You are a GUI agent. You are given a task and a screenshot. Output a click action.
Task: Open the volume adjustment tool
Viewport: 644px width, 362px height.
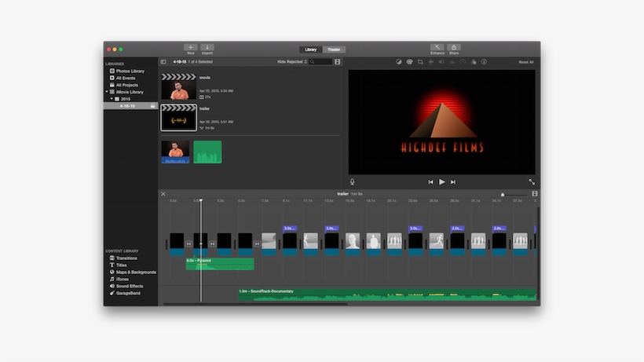441,62
